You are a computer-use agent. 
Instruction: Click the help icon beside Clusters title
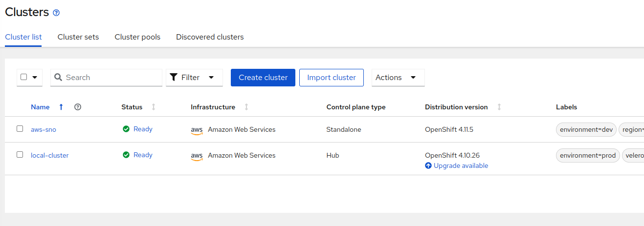click(56, 13)
